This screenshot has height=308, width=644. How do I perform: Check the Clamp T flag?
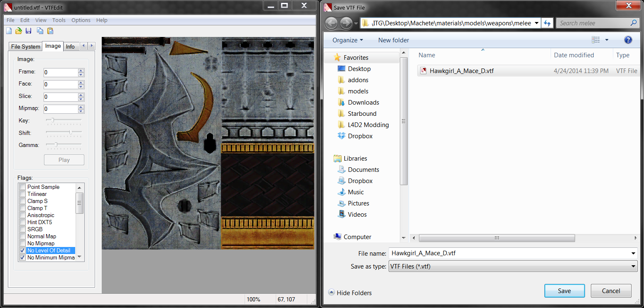(x=22, y=208)
